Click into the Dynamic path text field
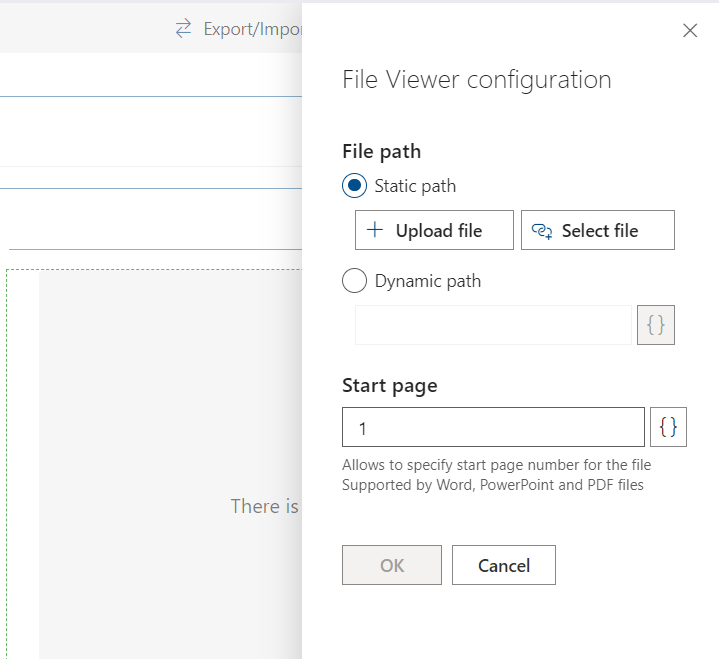Image resolution: width=719 pixels, height=659 pixels. pyautogui.click(x=493, y=325)
